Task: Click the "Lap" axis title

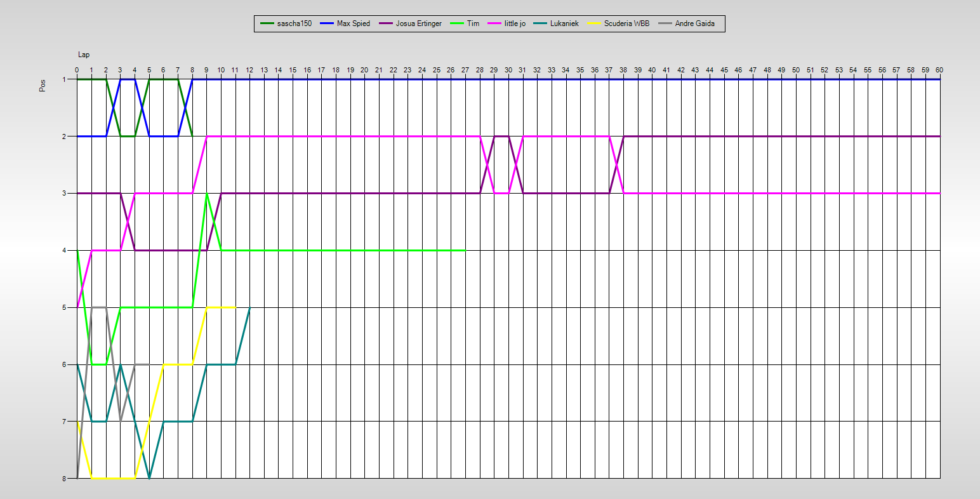Action: pyautogui.click(x=84, y=55)
